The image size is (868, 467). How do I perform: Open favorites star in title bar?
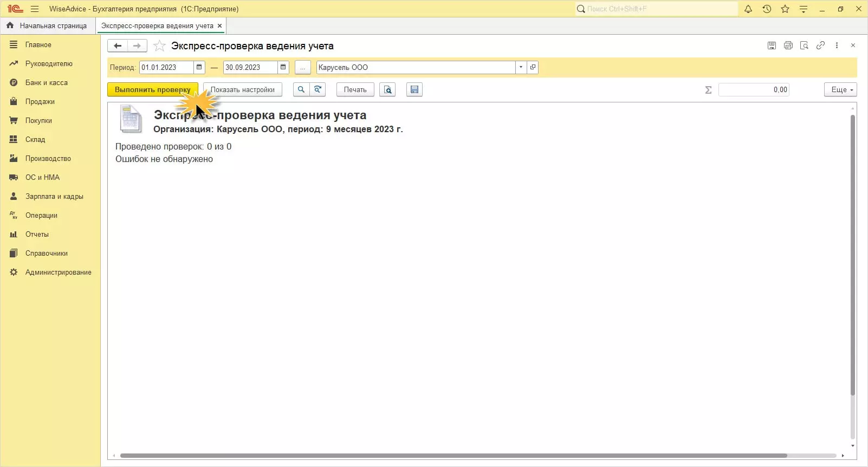click(785, 9)
